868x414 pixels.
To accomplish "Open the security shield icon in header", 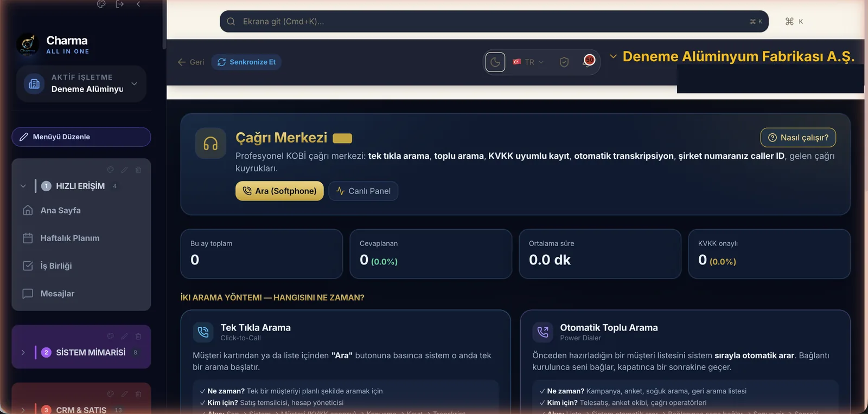I will point(564,62).
